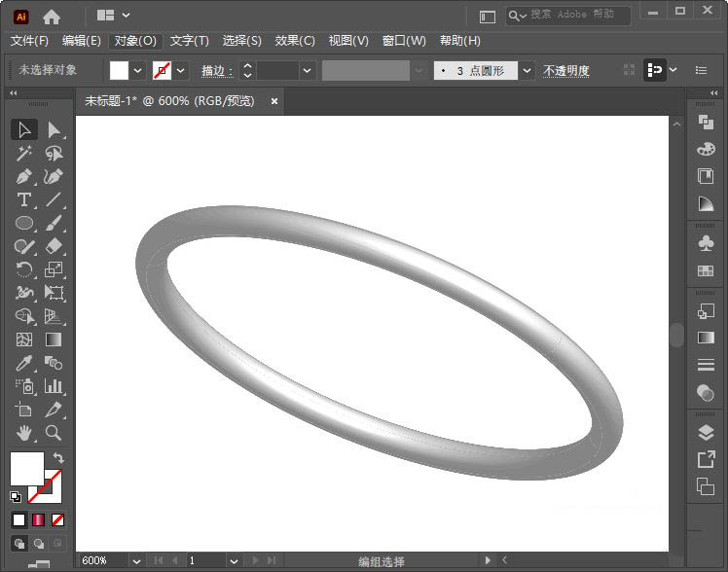Image resolution: width=728 pixels, height=572 pixels.
Task: Click the large white fill swatch
Action: [26, 468]
